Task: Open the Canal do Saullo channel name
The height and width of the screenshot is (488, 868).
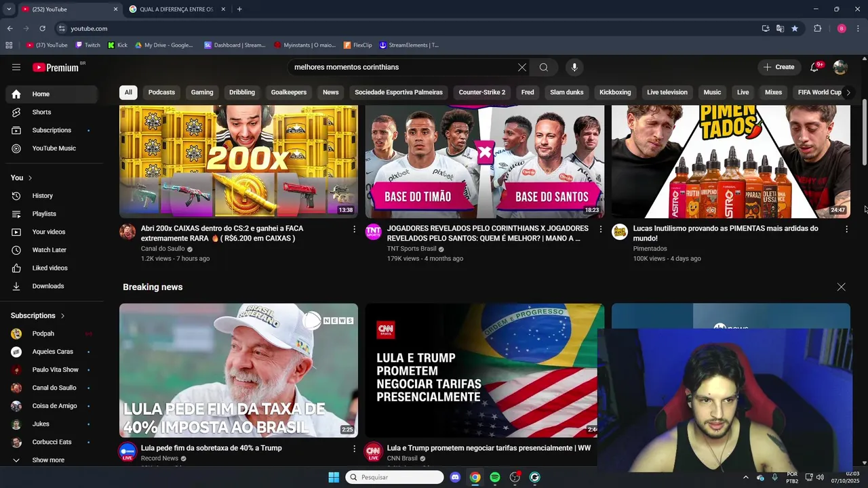Action: click(x=163, y=249)
